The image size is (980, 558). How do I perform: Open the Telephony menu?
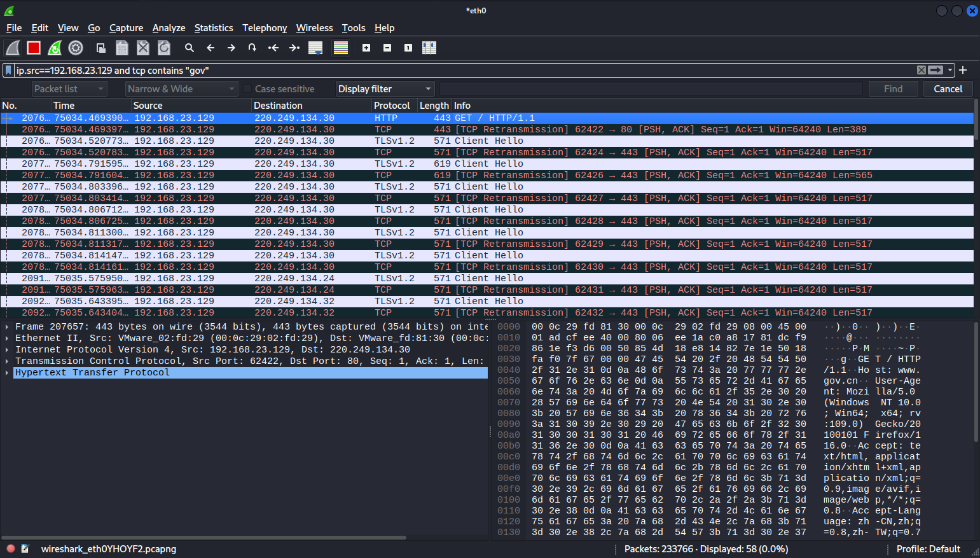(x=265, y=28)
